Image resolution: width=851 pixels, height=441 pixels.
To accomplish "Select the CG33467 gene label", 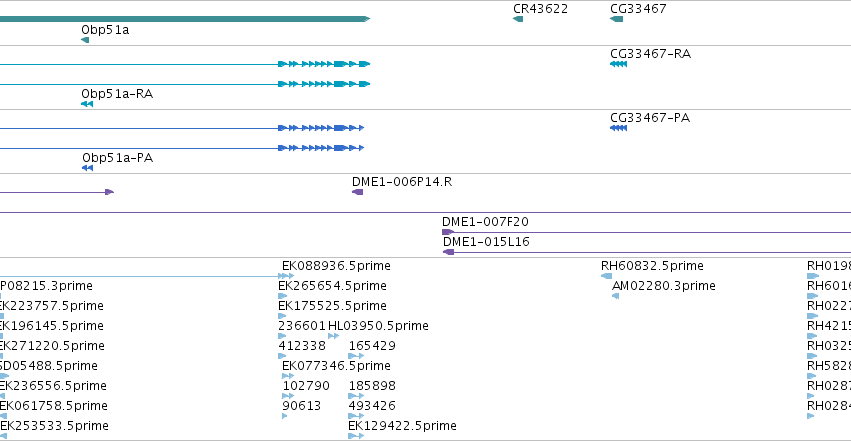I will coord(638,9).
